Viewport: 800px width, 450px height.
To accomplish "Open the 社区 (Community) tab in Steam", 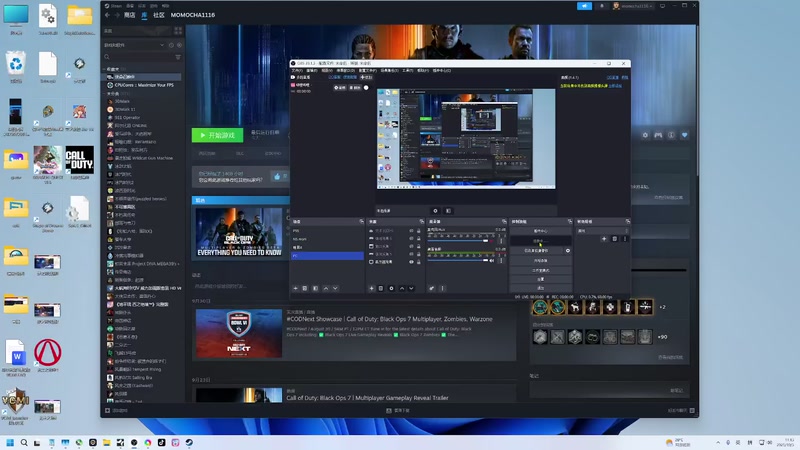I will (159, 17).
